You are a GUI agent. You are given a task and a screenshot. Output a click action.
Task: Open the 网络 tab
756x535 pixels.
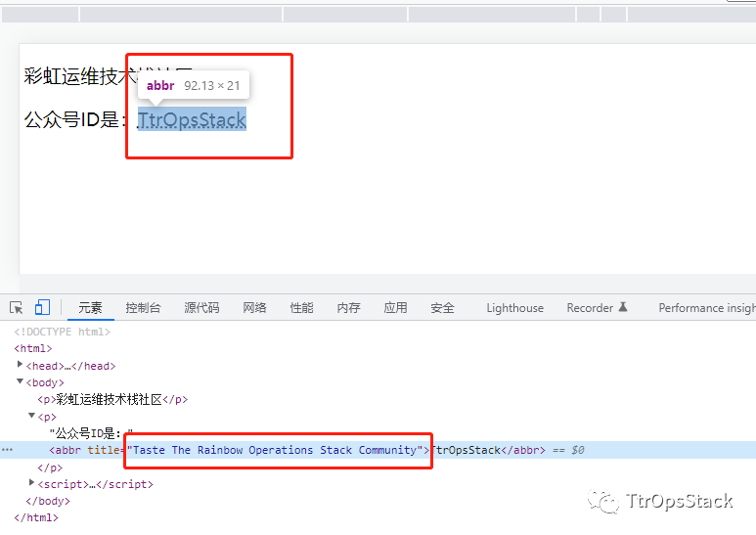[x=254, y=307]
